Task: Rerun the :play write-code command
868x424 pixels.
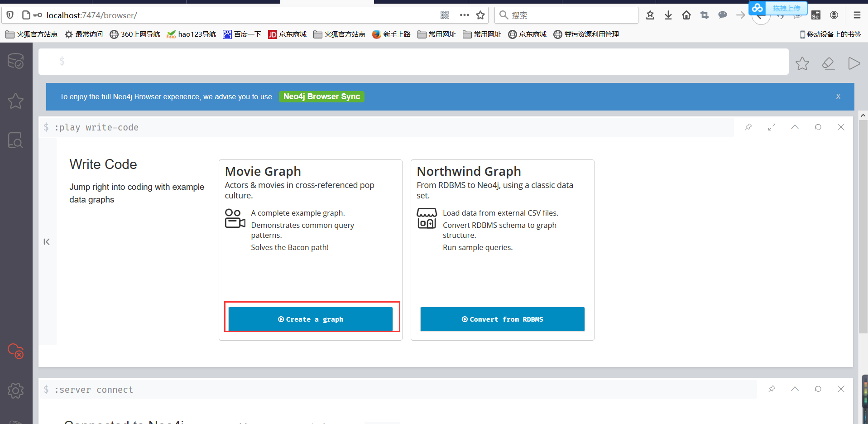Action: [818, 127]
